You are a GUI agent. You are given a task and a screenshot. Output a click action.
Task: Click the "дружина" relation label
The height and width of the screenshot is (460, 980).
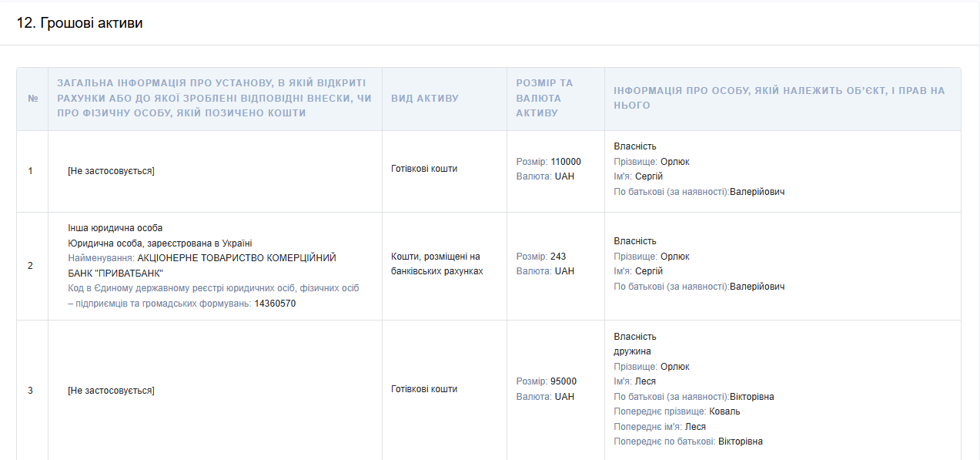(x=632, y=351)
